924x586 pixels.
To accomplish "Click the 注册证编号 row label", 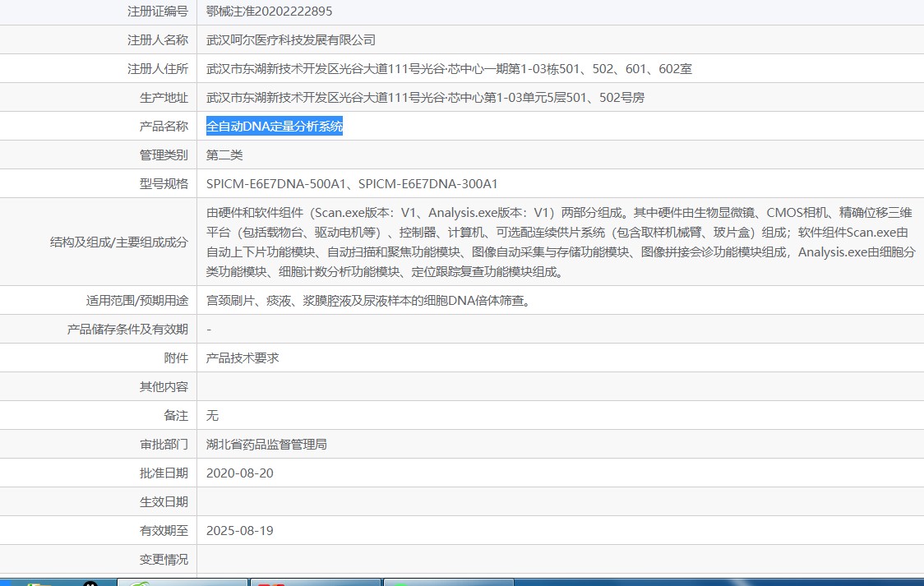I will [x=158, y=12].
